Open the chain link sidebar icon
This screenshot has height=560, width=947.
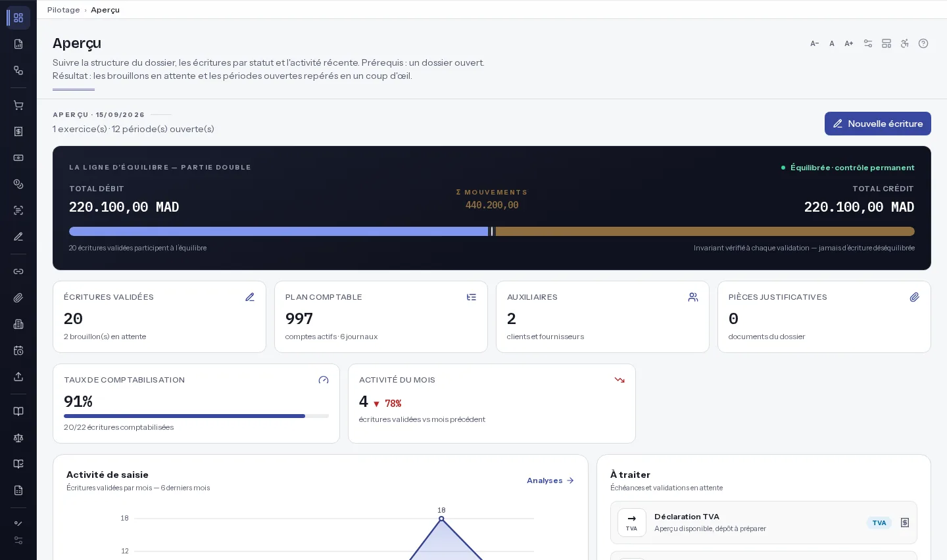point(18,271)
